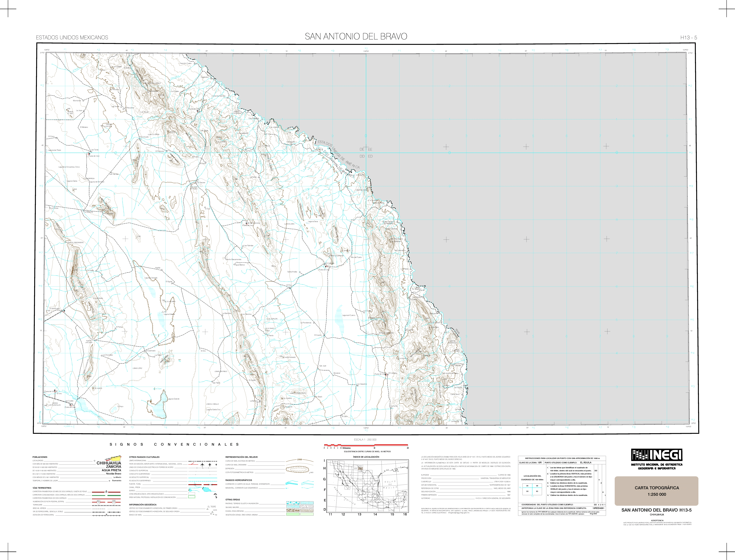Screen dimensions: 735x560
Task: Click the kilometer scale bar
Action: (366, 445)
